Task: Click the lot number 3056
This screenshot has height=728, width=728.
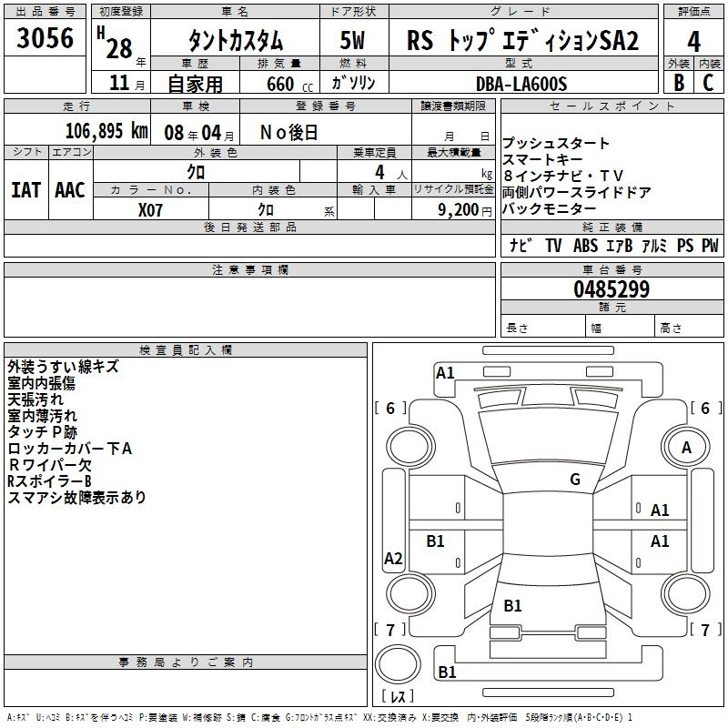Action: (45, 40)
